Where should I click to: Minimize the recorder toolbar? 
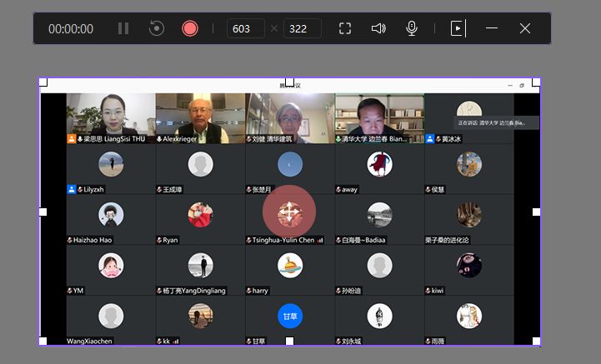[492, 28]
